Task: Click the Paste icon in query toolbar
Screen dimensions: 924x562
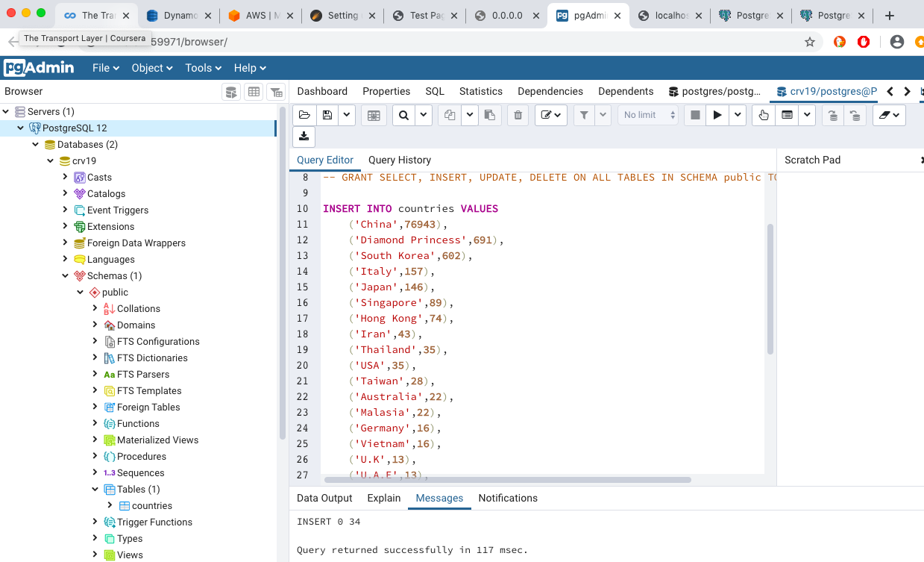Action: pyautogui.click(x=489, y=115)
